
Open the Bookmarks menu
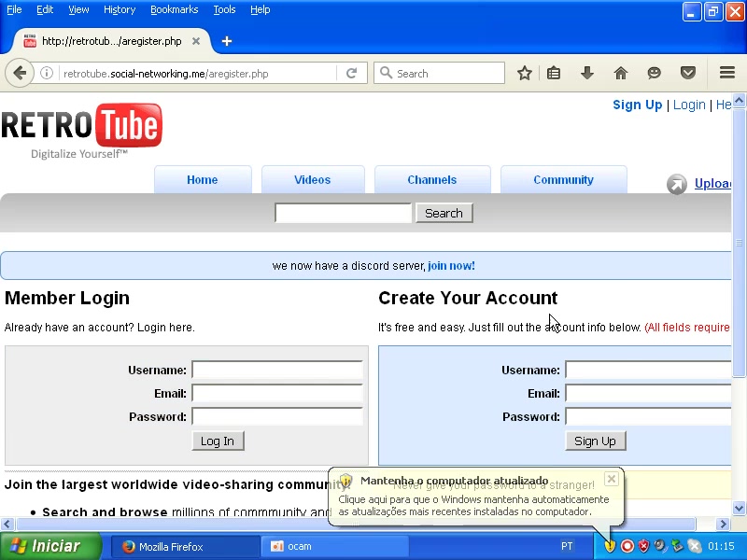click(174, 9)
